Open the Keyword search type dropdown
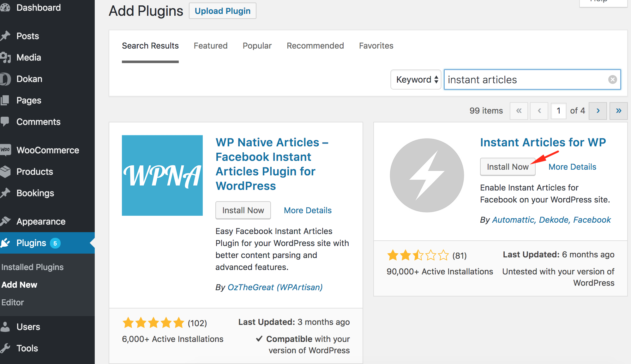 (416, 79)
